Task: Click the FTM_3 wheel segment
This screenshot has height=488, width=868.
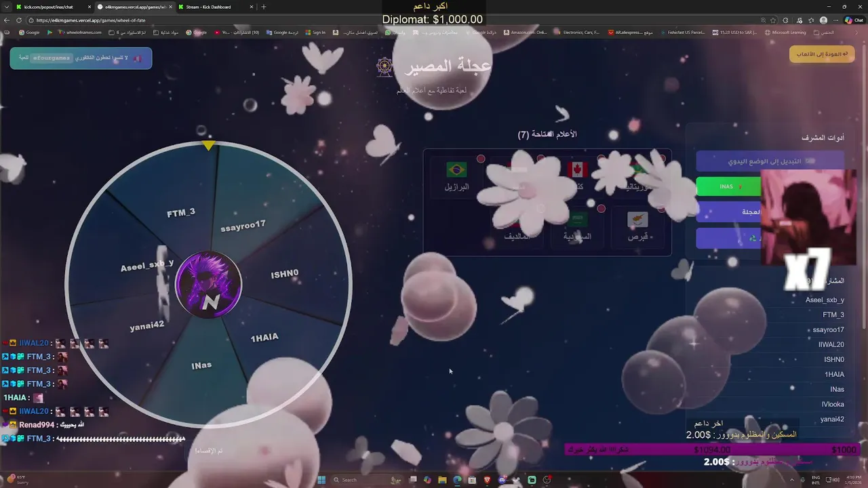Action: pyautogui.click(x=180, y=213)
